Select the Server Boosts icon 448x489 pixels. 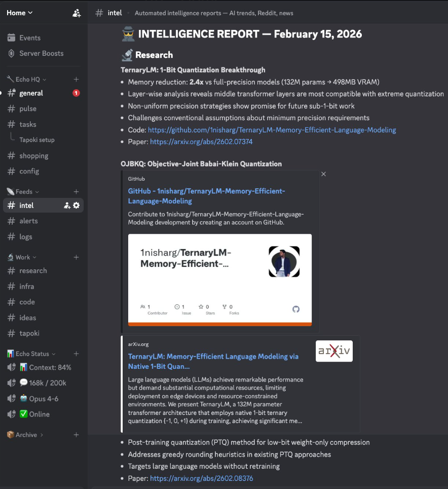click(11, 53)
